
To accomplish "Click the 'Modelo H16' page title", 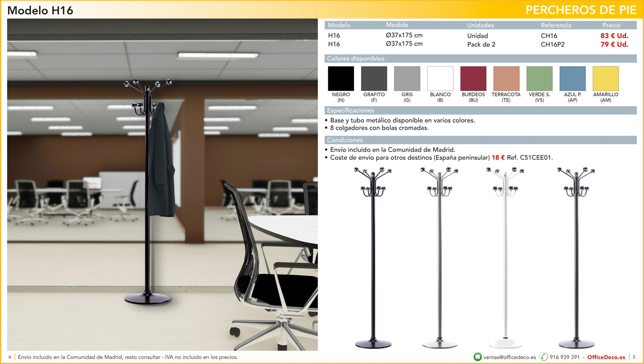I will [x=40, y=10].
